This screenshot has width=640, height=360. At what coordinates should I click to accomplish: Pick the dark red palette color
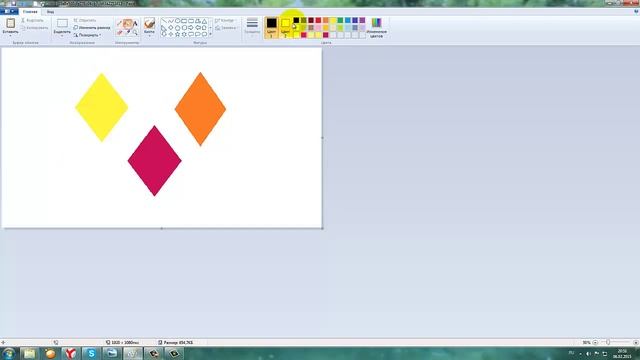311,20
